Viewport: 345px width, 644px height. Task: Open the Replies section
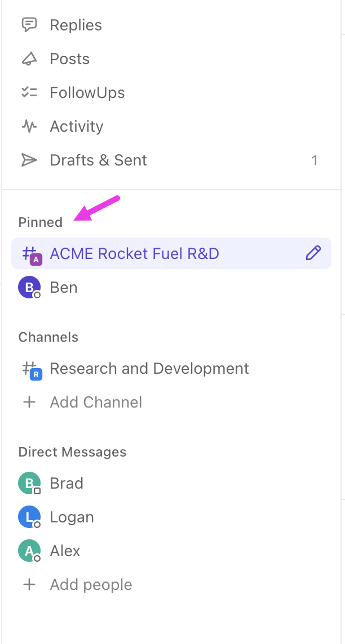pos(76,25)
